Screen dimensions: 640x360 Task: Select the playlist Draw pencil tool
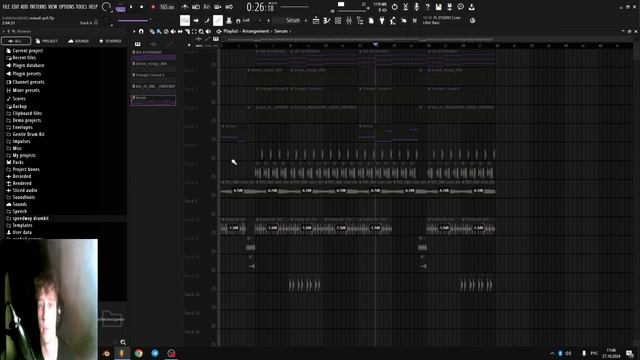pyautogui.click(x=151, y=31)
